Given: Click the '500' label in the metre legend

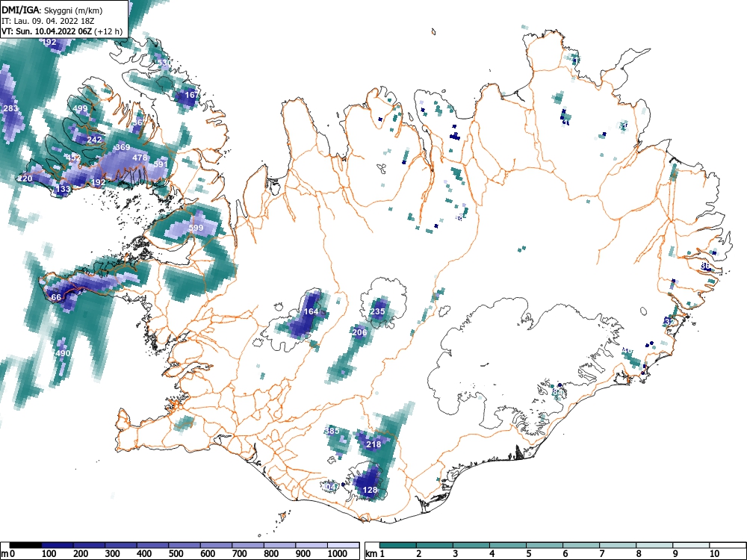Looking at the screenshot, I should [x=176, y=554].
